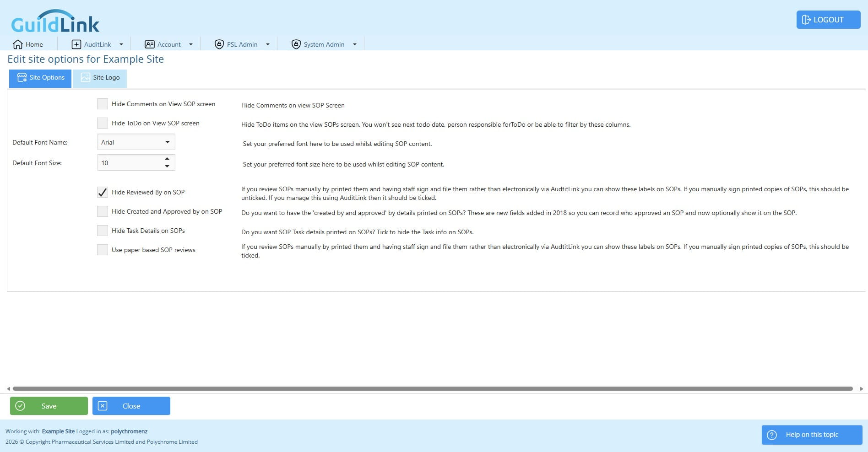Screen dimensions: 868x452
Task: Click the horizontal scrollbar thumb
Action: click(x=433, y=388)
